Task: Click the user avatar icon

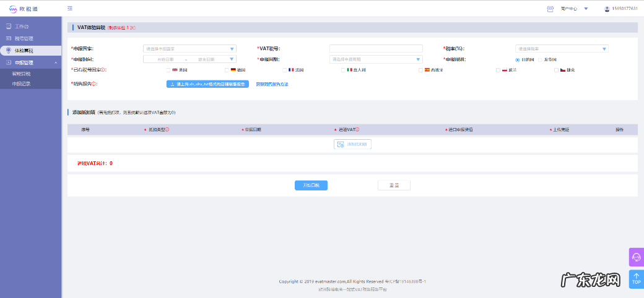Action: tap(607, 9)
